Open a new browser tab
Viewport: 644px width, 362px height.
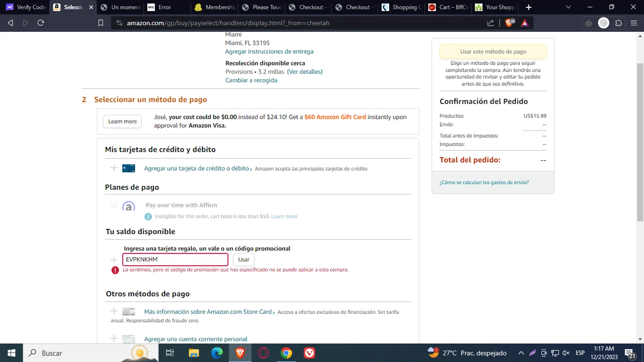(529, 7)
